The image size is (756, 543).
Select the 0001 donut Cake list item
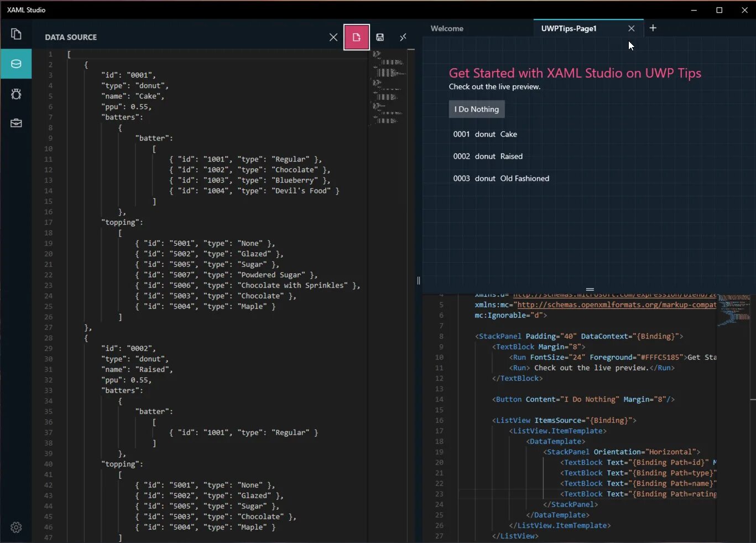pyautogui.click(x=485, y=134)
